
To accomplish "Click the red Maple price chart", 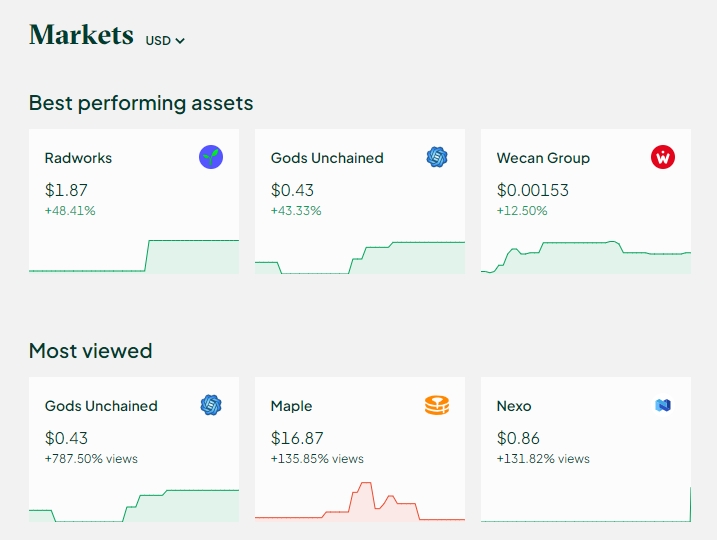I will [360, 502].
